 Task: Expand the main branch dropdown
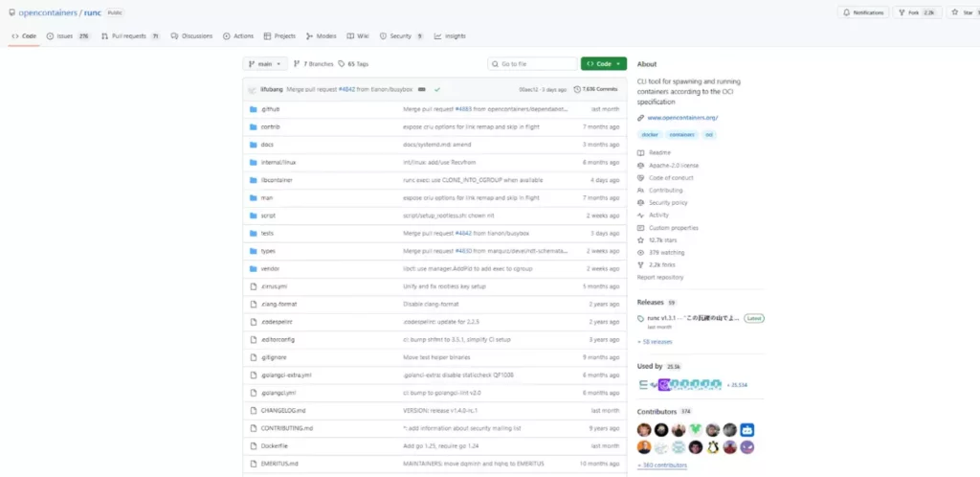click(265, 64)
